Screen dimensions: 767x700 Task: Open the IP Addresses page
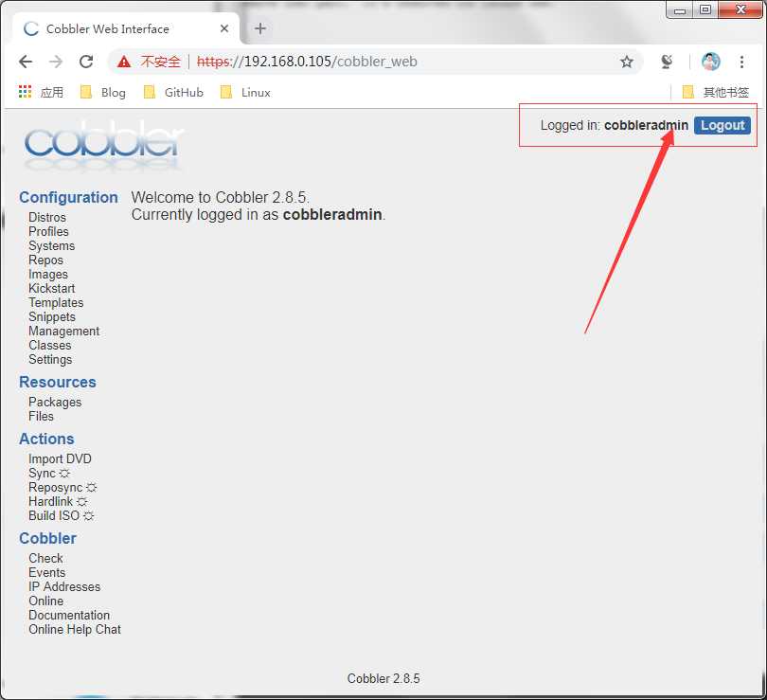click(x=64, y=586)
